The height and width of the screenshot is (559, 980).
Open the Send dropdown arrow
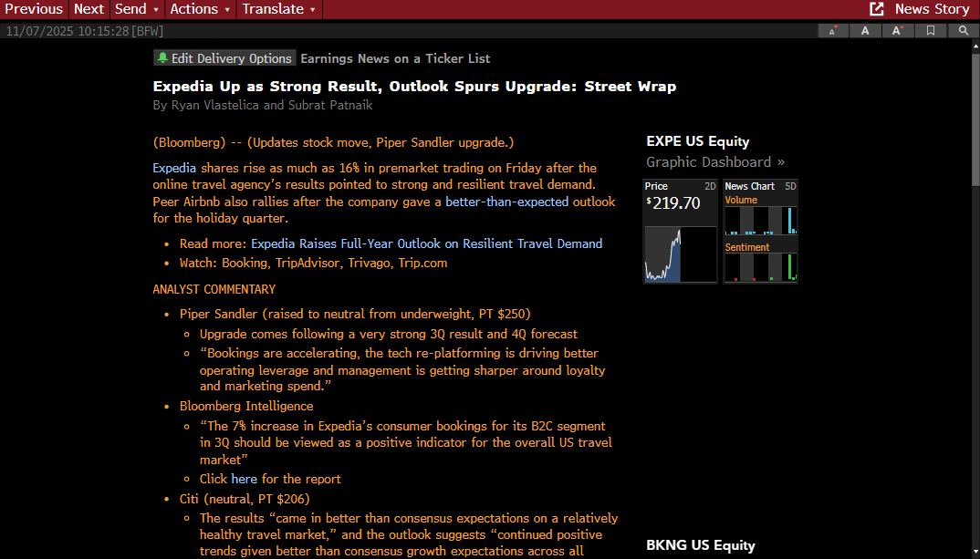(156, 9)
